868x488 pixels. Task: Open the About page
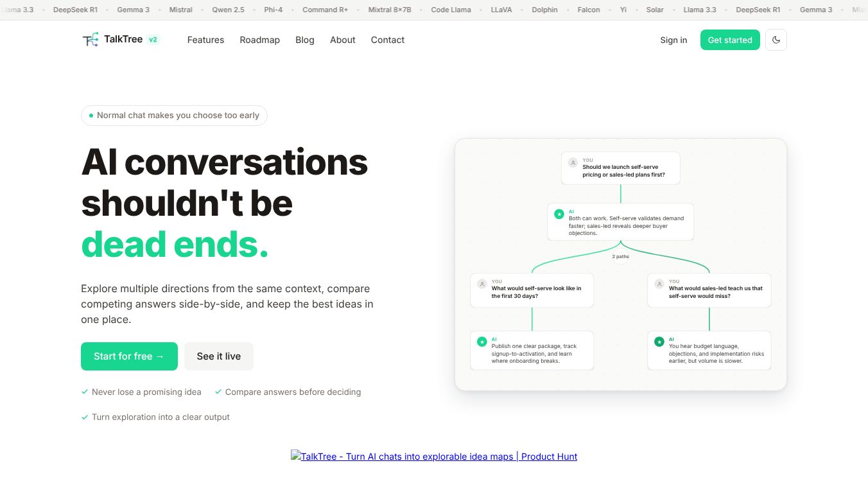coord(343,40)
